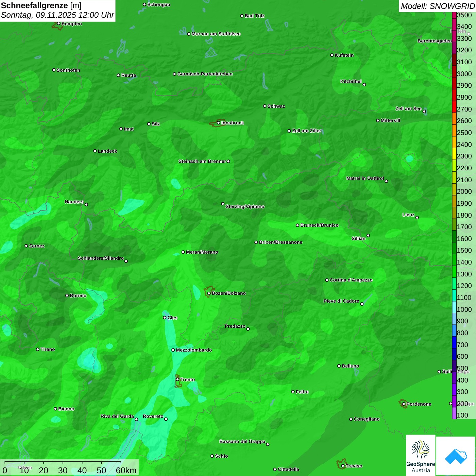Click the Cortina d'Ampezzo marker
Viewport: 476px width, 476px height.
(327, 280)
